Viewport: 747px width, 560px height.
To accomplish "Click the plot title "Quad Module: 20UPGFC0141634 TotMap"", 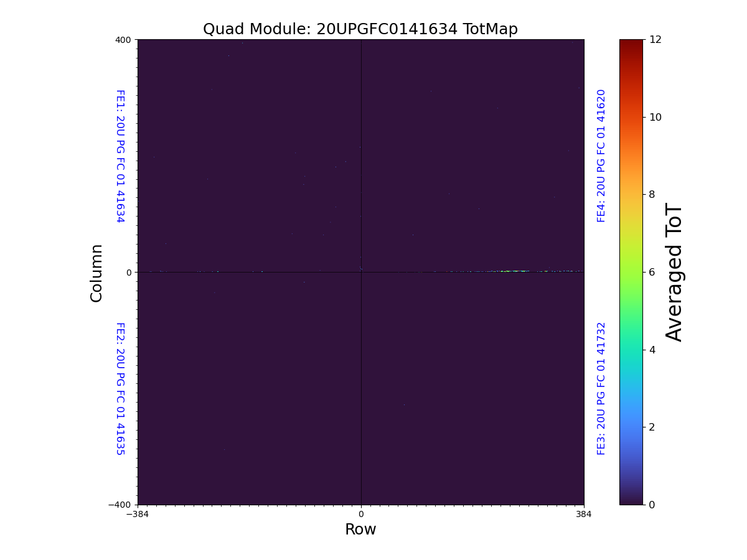I will (x=360, y=29).
